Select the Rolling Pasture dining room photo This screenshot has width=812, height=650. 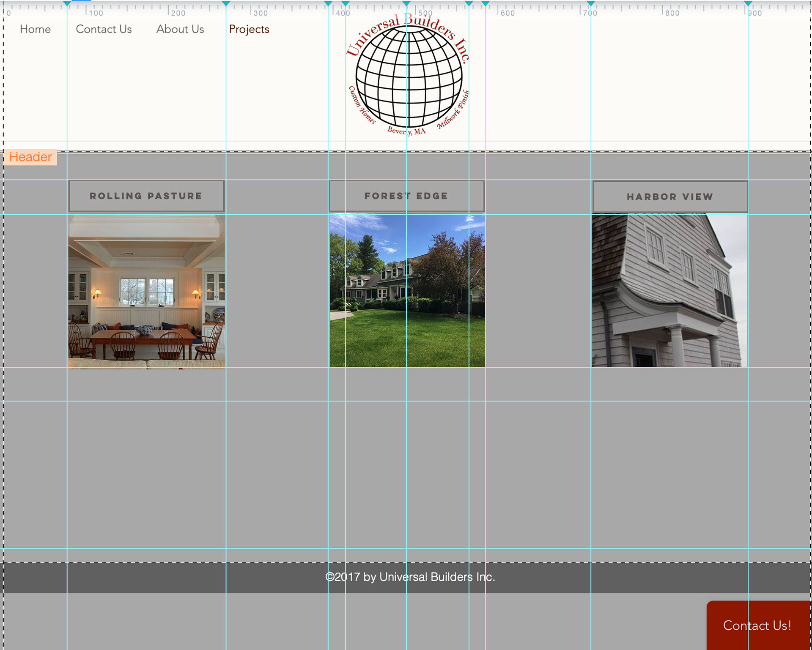[146, 292]
